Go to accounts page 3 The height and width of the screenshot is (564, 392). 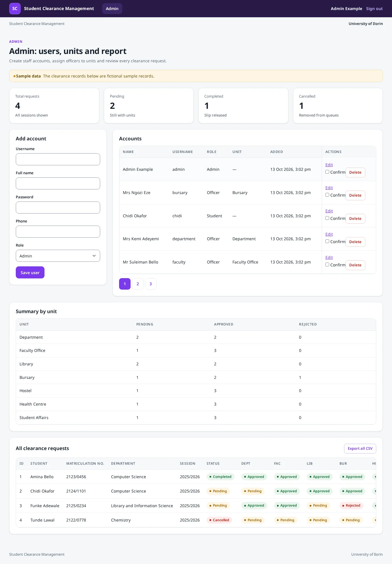point(151,284)
